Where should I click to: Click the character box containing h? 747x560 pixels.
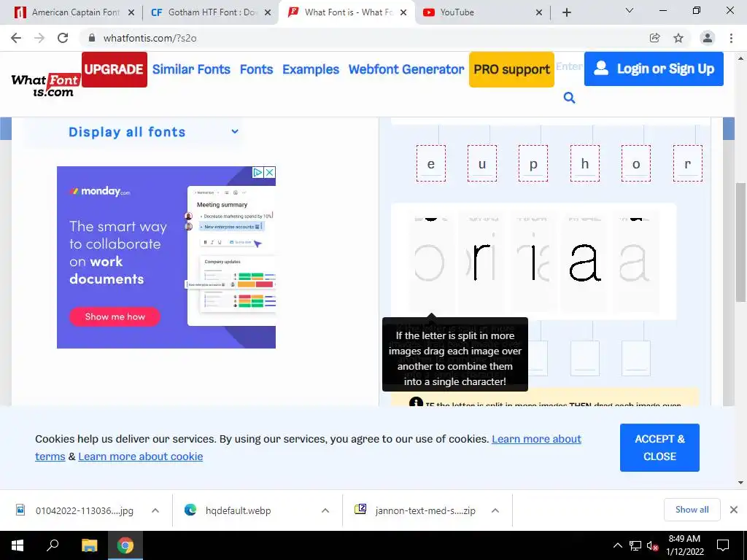(x=584, y=163)
